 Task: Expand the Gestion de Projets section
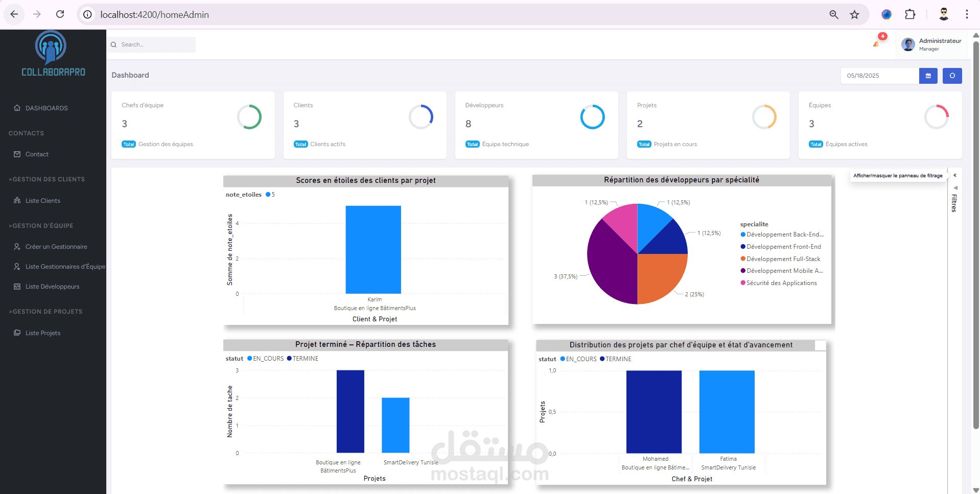pyautogui.click(x=45, y=312)
